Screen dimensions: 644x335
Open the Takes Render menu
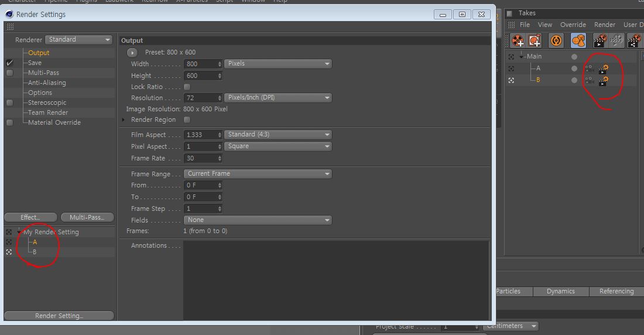tap(605, 25)
